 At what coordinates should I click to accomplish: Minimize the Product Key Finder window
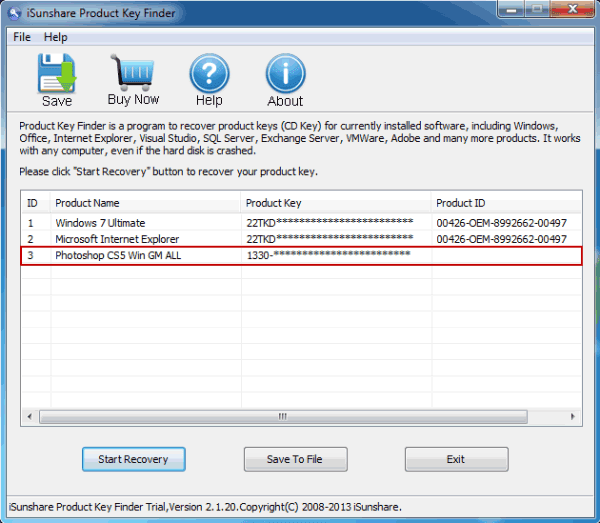[512, 9]
